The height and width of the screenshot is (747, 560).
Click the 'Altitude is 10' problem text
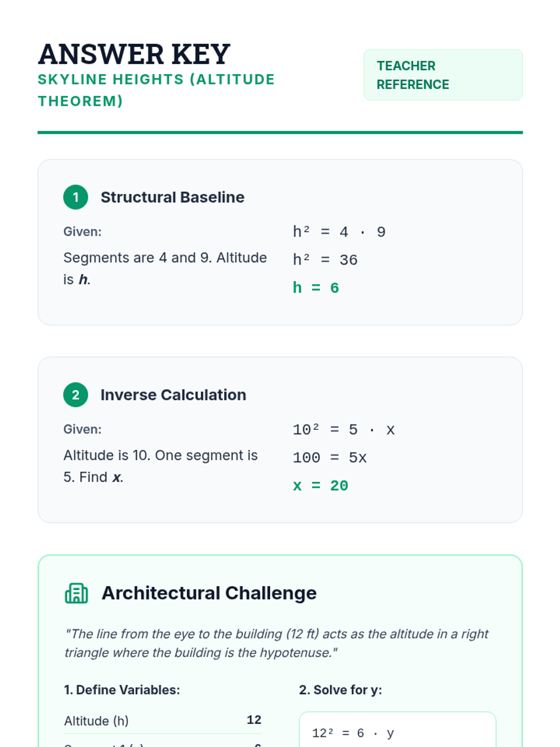click(160, 466)
